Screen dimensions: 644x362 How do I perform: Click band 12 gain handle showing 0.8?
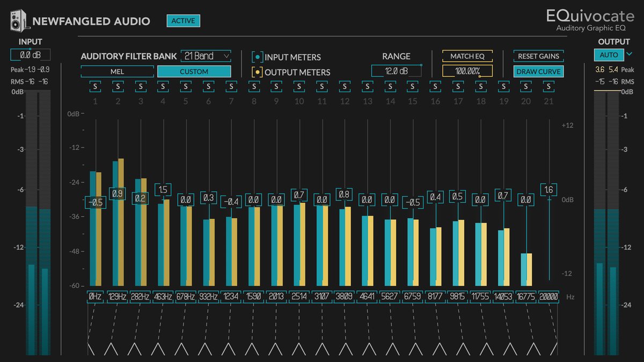345,194
